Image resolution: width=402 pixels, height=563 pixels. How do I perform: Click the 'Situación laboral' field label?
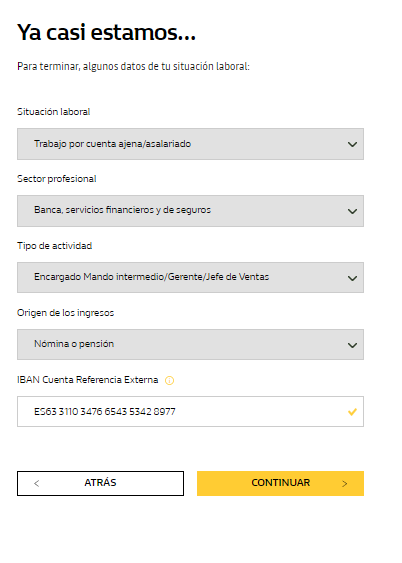click(x=53, y=112)
